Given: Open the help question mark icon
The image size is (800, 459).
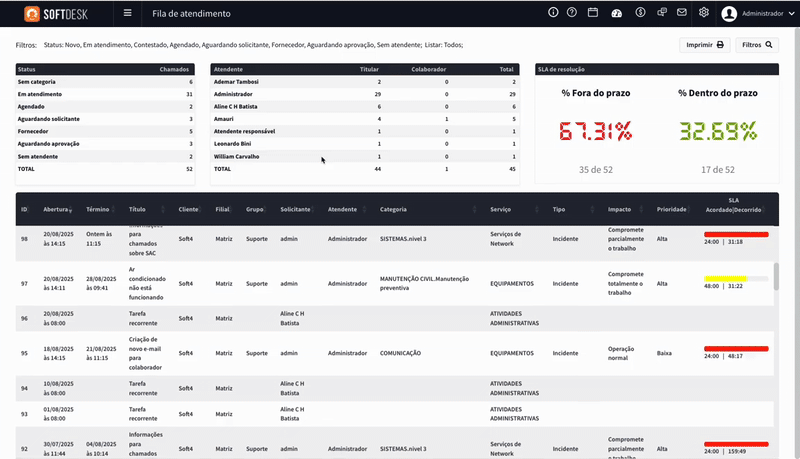Looking at the screenshot, I should [572, 13].
